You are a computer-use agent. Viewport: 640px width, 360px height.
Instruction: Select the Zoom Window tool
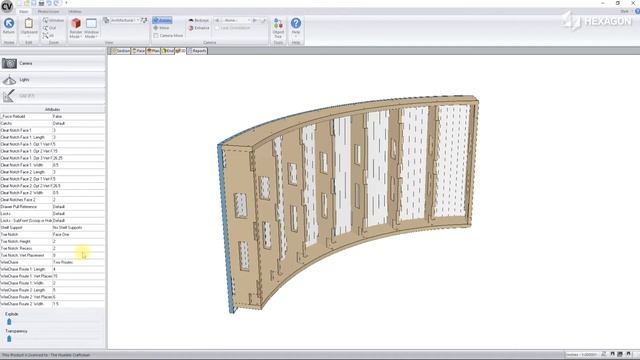point(53,20)
